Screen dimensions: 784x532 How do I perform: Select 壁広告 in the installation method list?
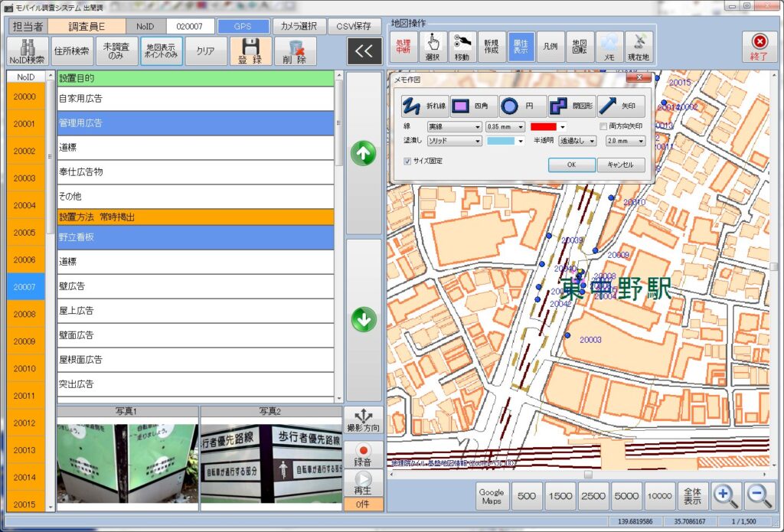195,286
